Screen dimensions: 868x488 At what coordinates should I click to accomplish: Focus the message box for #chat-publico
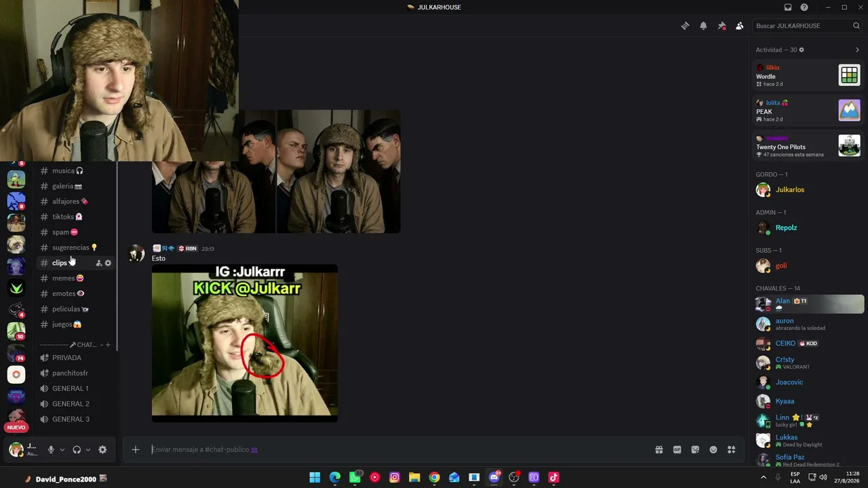pyautogui.click(x=400, y=449)
